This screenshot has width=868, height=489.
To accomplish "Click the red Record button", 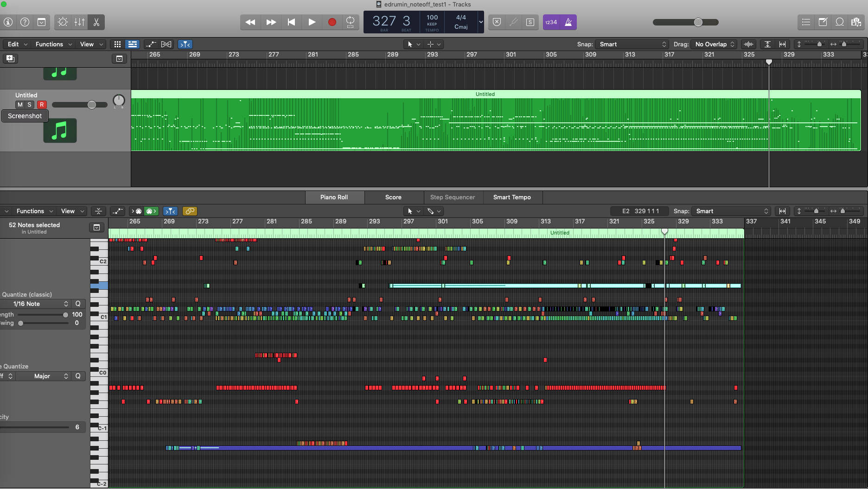I will point(332,22).
